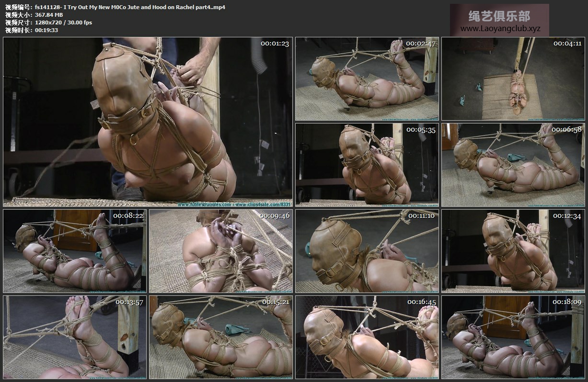This screenshot has width=588, height=382.
Task: Click the 绳艺俱乐部 logo banner
Action: pyautogui.click(x=499, y=16)
